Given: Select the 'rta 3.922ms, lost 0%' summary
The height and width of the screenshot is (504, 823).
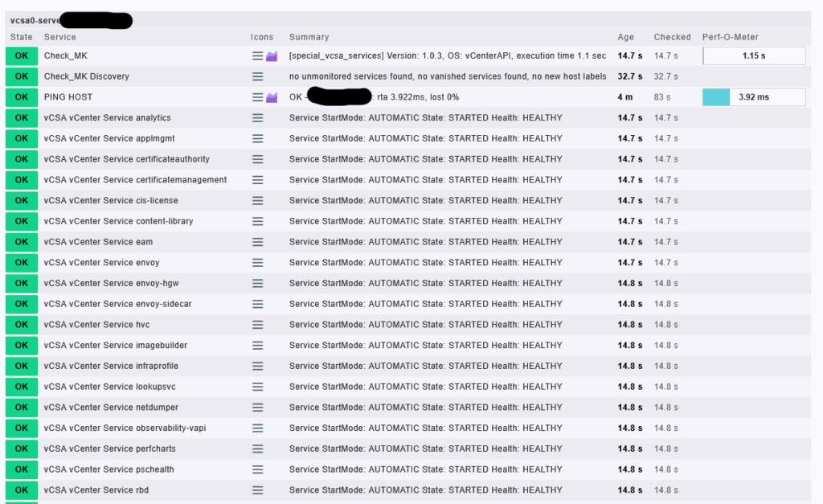Looking at the screenshot, I should click(418, 97).
